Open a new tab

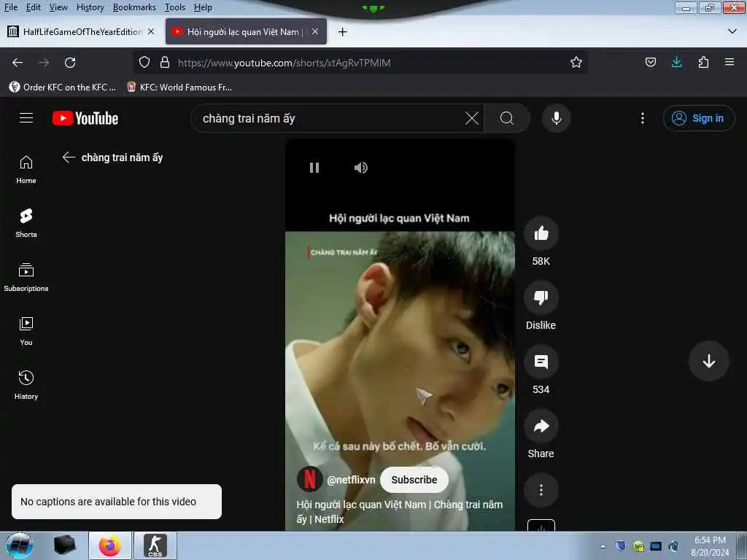coord(342,32)
